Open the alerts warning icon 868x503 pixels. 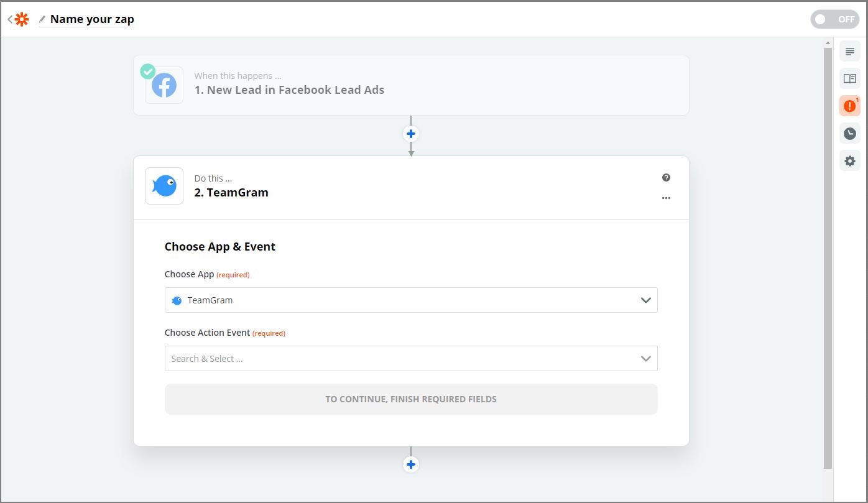(x=850, y=106)
